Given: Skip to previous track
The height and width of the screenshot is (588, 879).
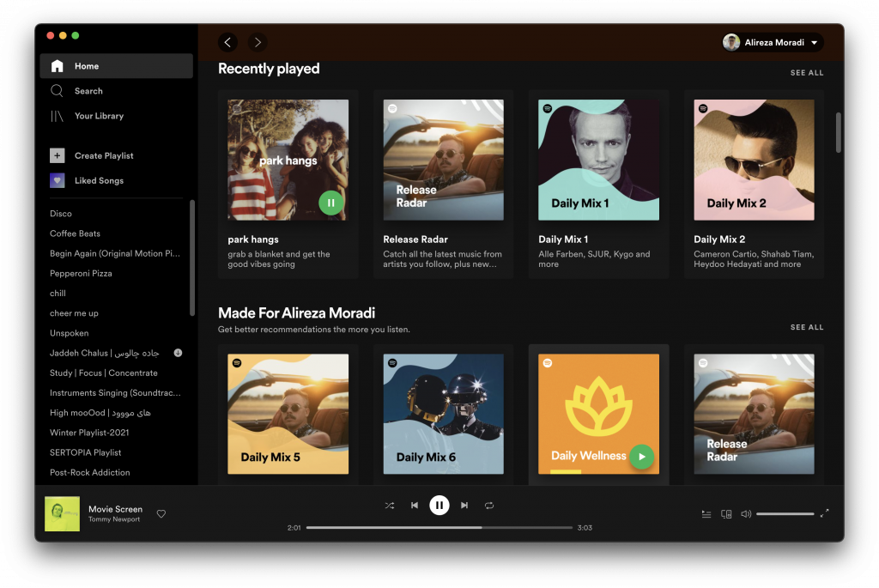Looking at the screenshot, I should pos(415,506).
